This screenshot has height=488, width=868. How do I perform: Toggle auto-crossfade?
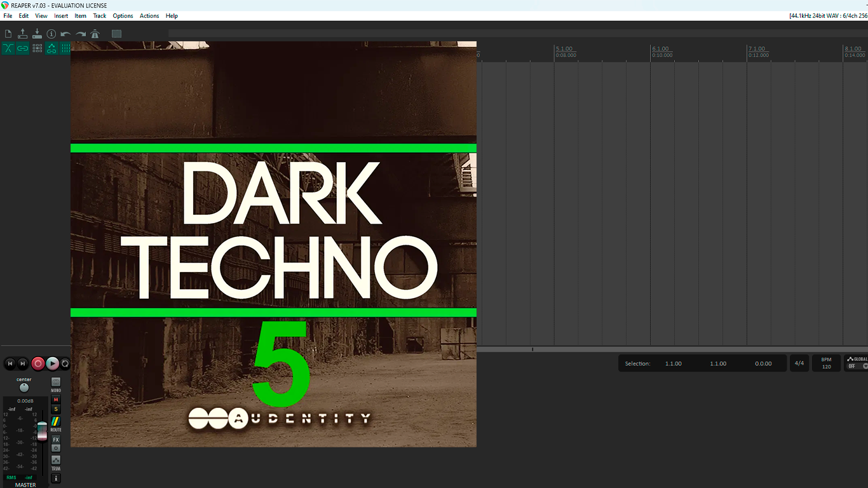[x=8, y=48]
